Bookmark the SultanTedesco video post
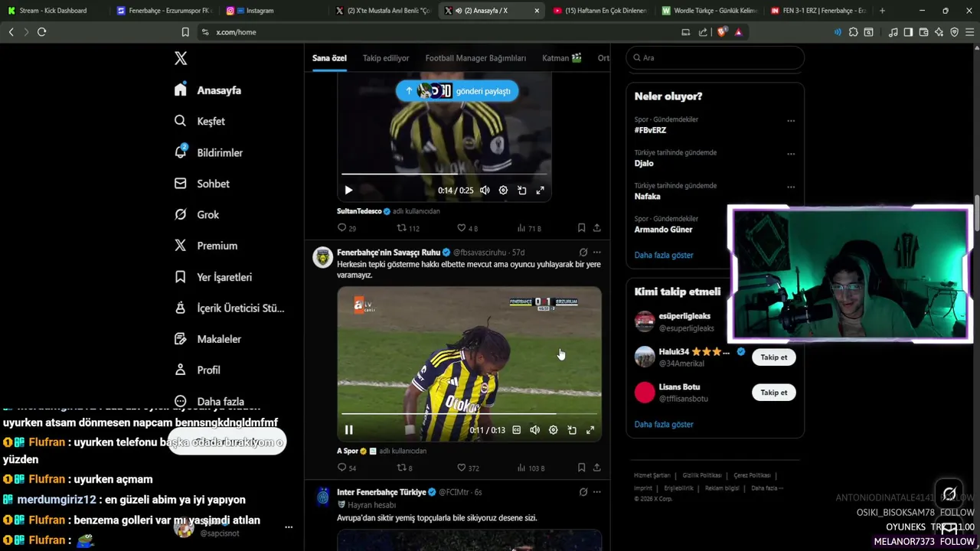This screenshot has width=980, height=551. [x=581, y=228]
